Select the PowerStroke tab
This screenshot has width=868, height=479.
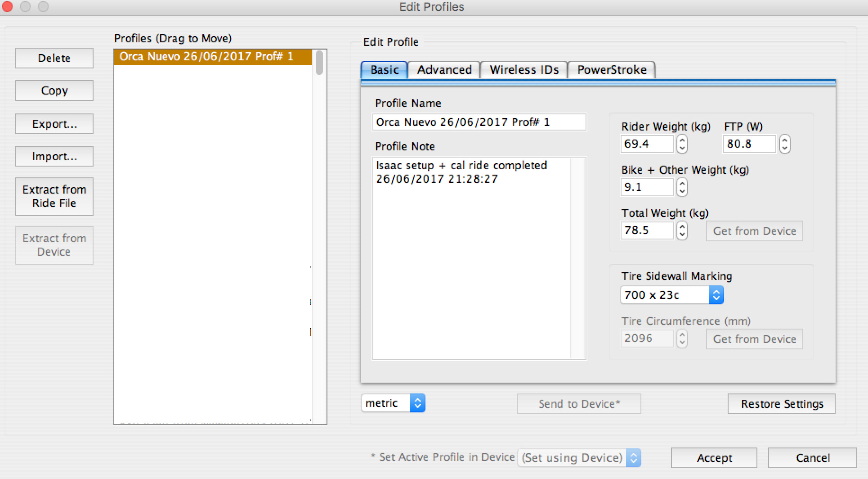coord(611,70)
